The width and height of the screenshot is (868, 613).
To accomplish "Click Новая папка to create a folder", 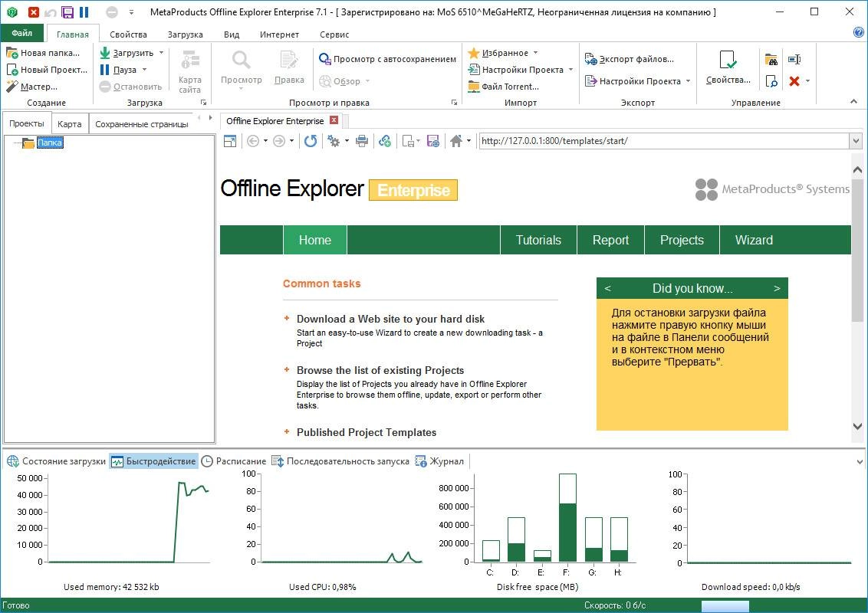I will click(43, 53).
